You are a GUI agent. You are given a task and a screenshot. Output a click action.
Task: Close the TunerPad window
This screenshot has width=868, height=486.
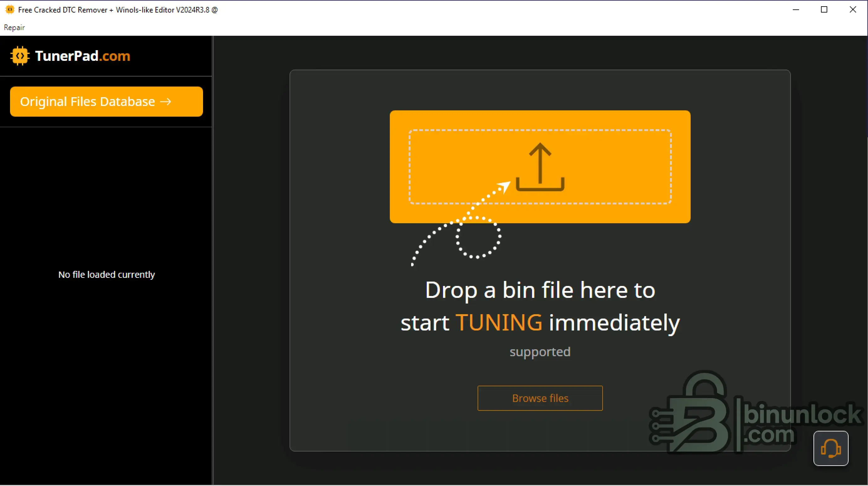tap(853, 10)
